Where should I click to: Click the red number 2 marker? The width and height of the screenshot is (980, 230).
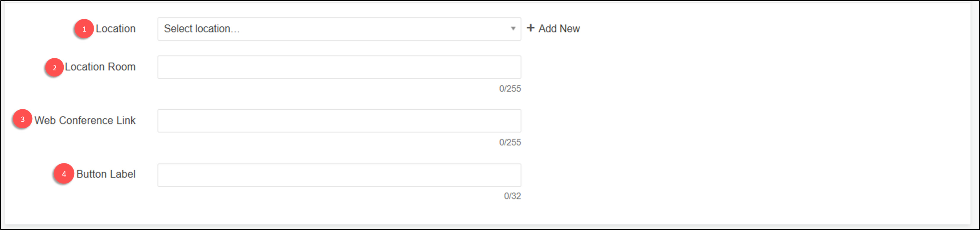pos(55,67)
